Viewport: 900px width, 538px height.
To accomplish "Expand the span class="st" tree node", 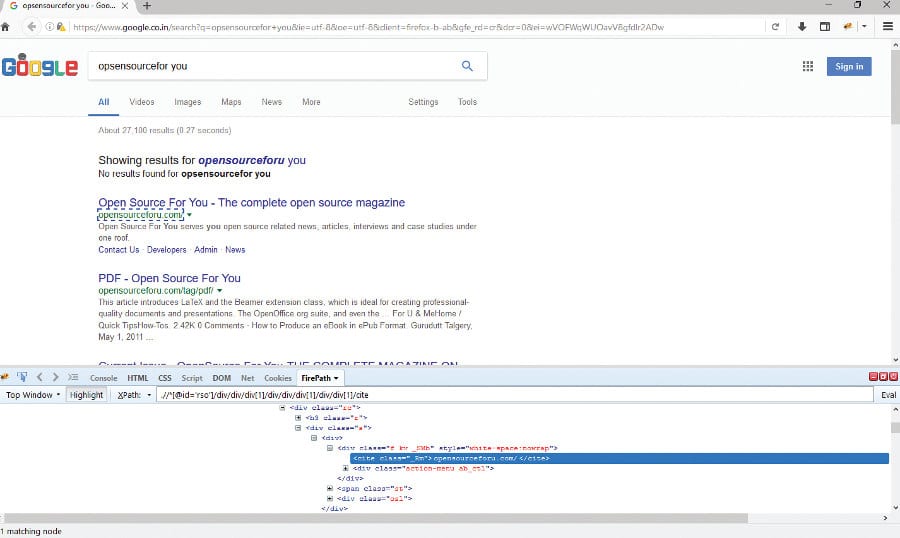I will pyautogui.click(x=330, y=488).
